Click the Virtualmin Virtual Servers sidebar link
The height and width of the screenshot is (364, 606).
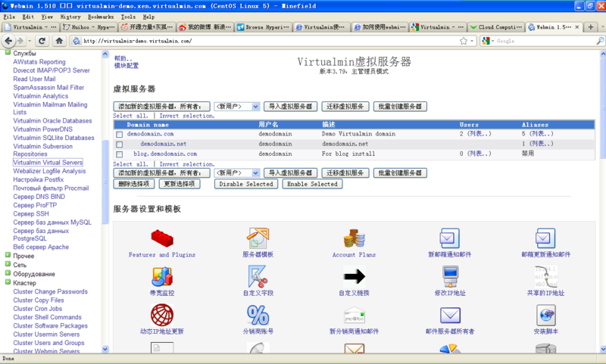(x=48, y=163)
